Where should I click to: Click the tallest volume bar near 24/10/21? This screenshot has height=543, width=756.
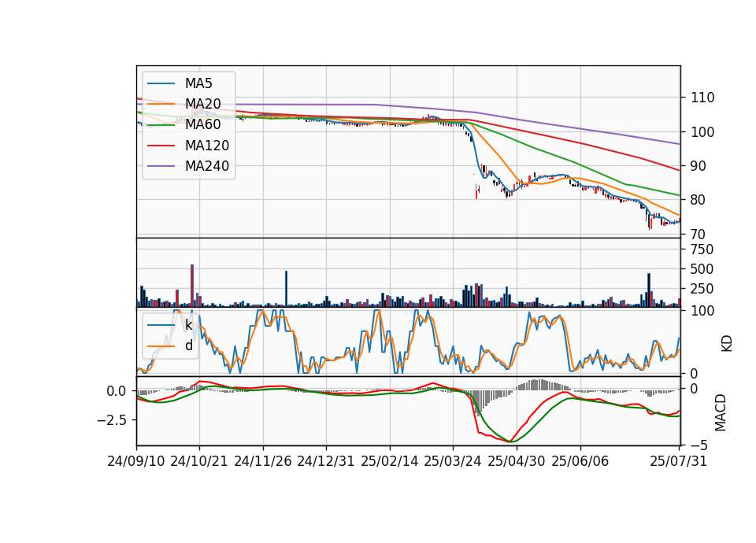tap(192, 286)
